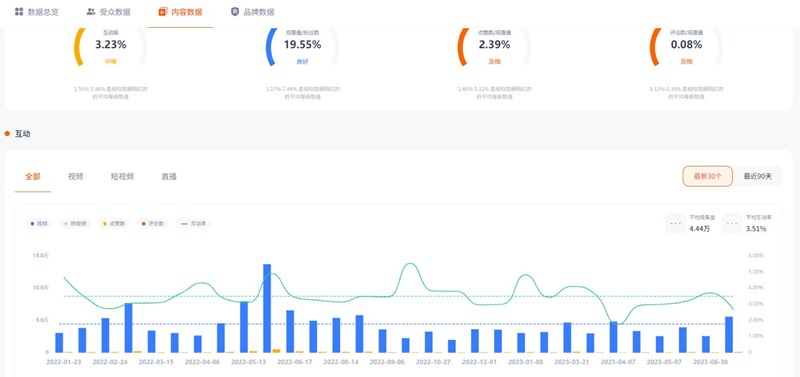Select the 最近90天 filter button
Viewport: 800px width, 377px height.
757,177
